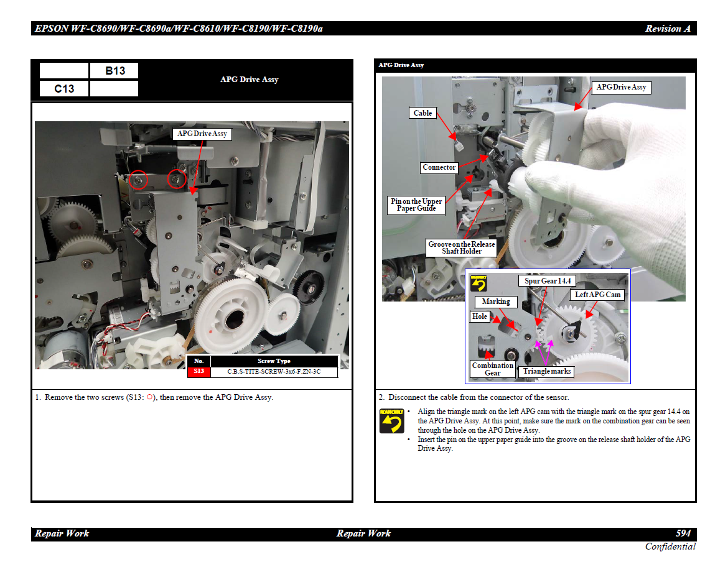Click the 'Groove on the Release Shaft Holder' label
728x562 pixels.
462,247
